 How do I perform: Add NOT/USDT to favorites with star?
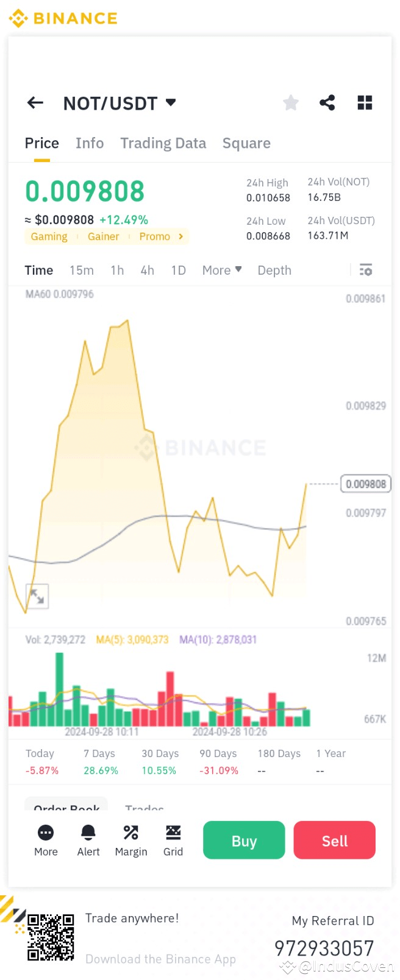point(291,103)
